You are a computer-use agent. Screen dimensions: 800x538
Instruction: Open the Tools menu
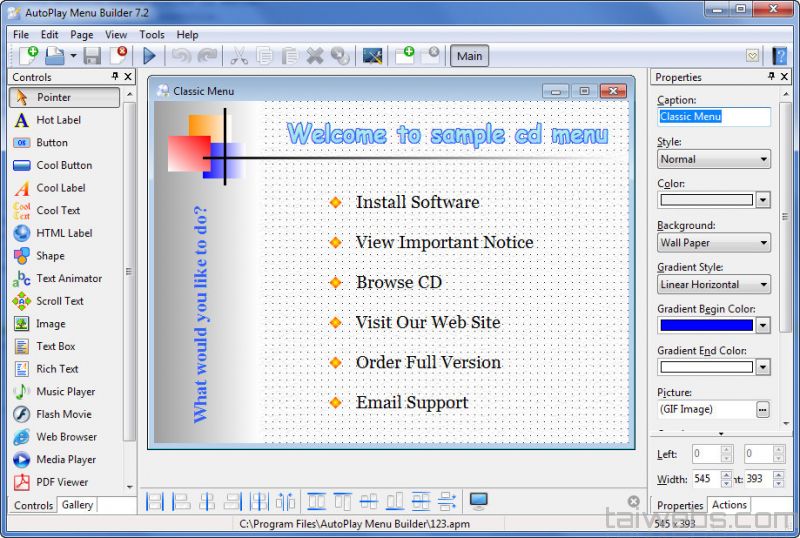pyautogui.click(x=152, y=35)
